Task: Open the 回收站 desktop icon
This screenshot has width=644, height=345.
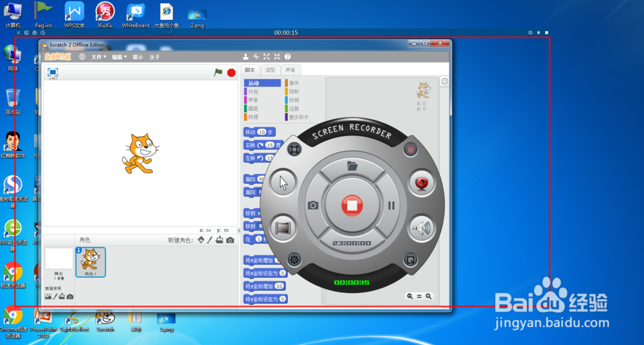Action: 13,101
